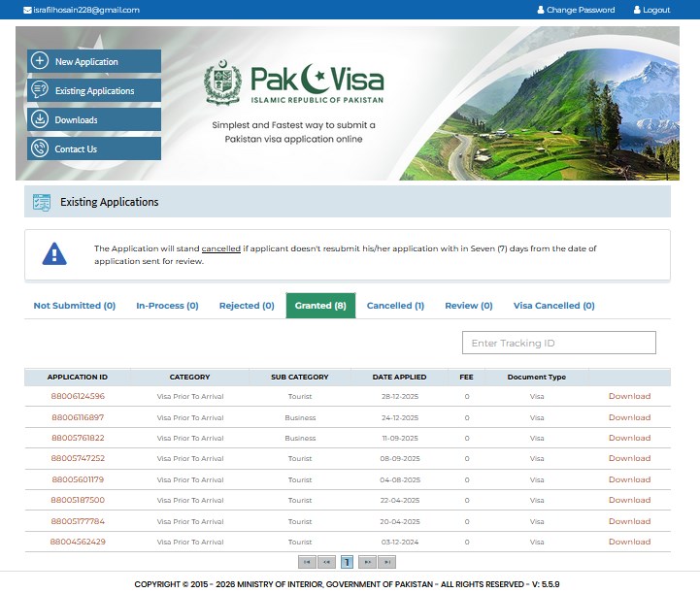The width and height of the screenshot is (700, 593).
Task: Go to last page pagination icon
Action: (x=386, y=562)
